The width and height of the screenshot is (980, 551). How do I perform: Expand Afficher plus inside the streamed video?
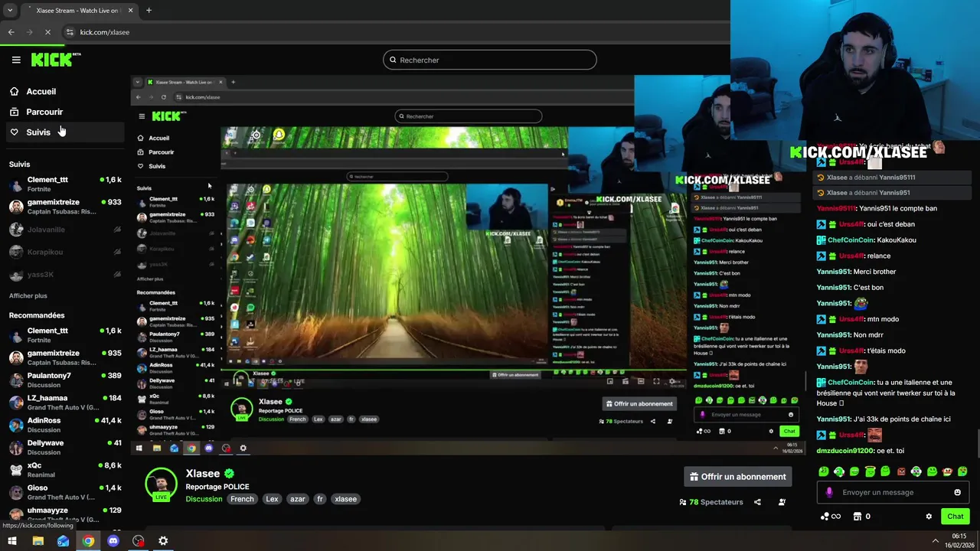pyautogui.click(x=150, y=279)
